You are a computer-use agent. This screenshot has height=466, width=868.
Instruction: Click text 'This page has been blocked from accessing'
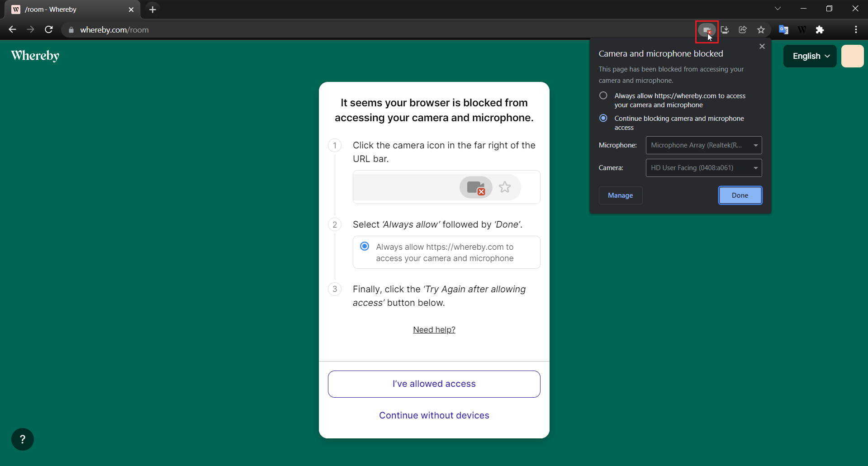(671, 75)
